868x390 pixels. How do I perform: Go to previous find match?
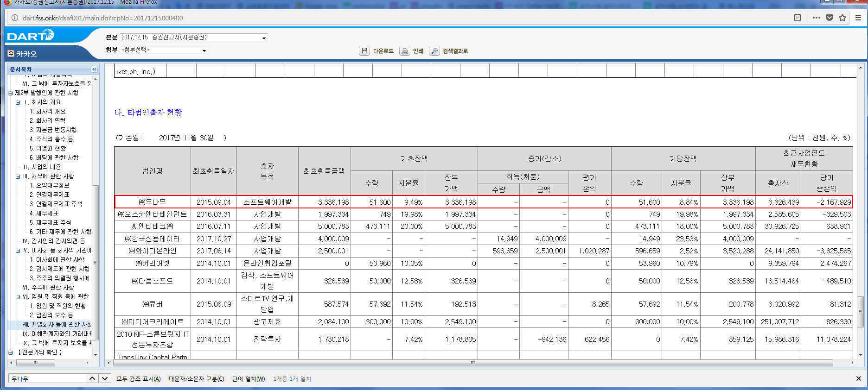tap(92, 378)
